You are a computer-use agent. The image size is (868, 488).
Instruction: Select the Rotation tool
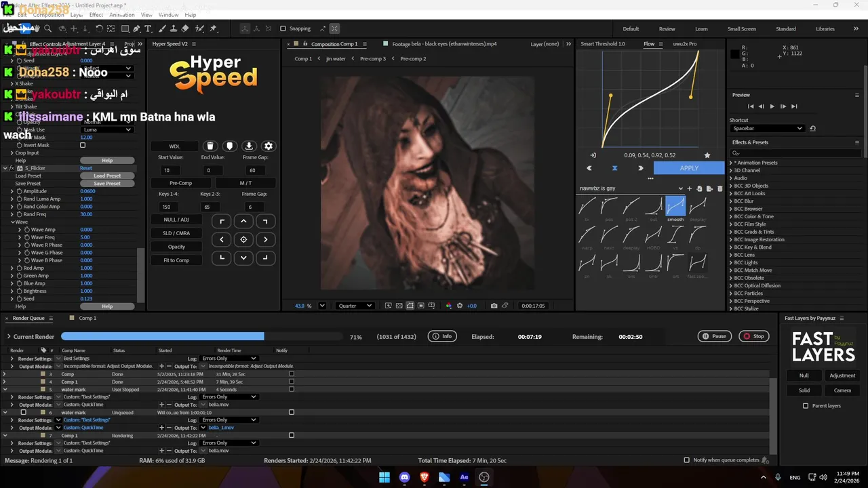coord(99,28)
